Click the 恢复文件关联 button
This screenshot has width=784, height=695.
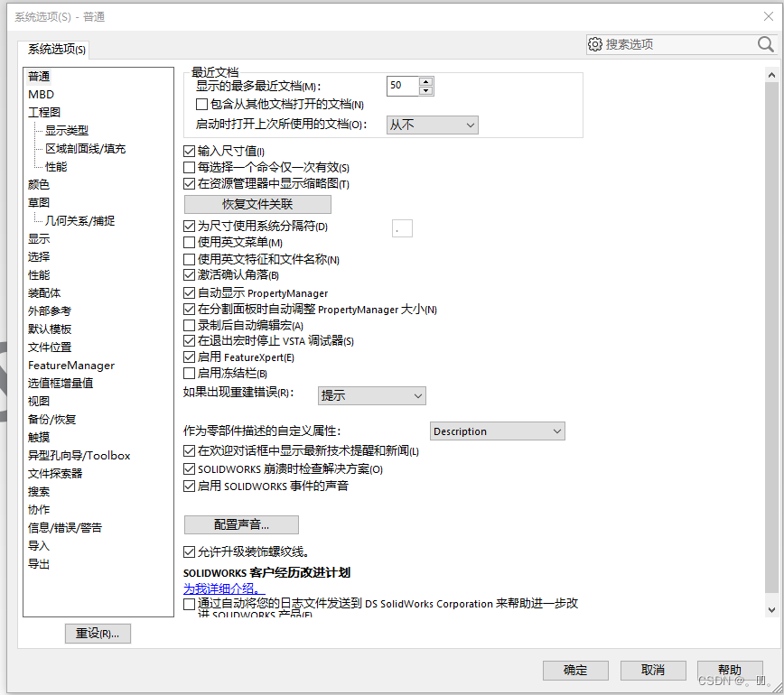coord(257,204)
